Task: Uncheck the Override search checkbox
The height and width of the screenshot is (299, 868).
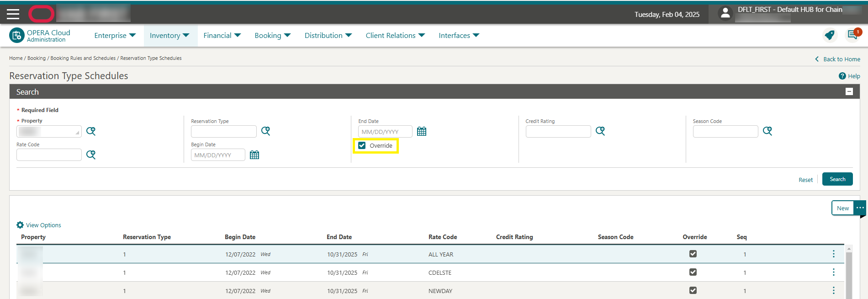Action: point(362,145)
